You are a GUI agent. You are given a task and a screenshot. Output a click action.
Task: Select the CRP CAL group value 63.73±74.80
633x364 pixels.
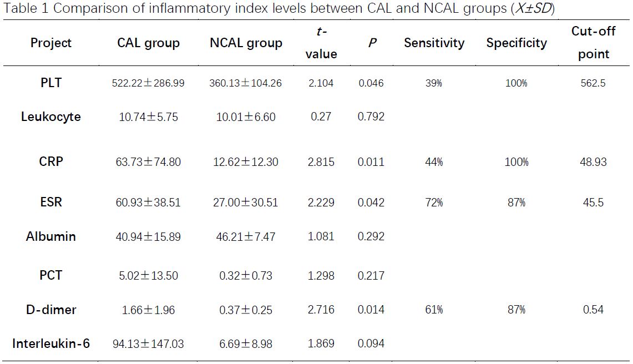pos(148,162)
